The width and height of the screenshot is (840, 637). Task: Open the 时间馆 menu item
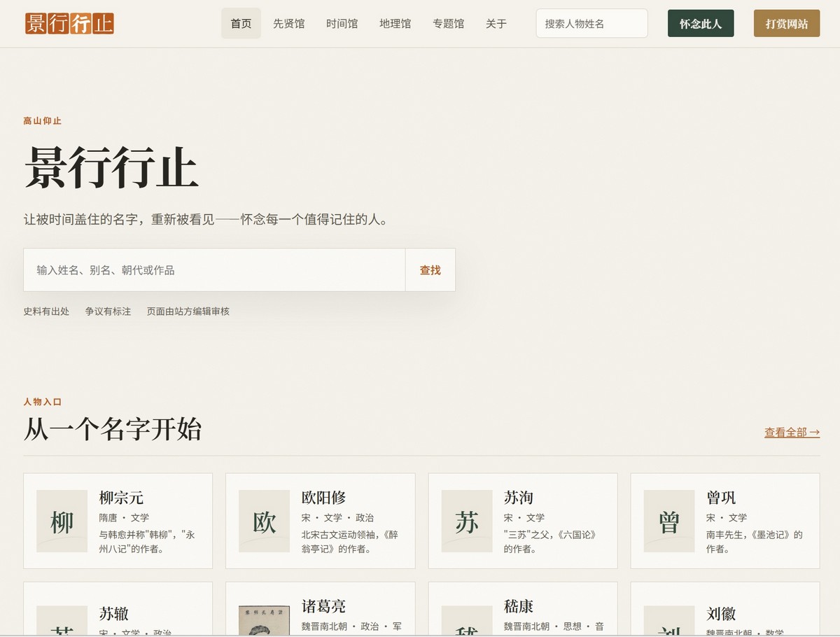[342, 23]
